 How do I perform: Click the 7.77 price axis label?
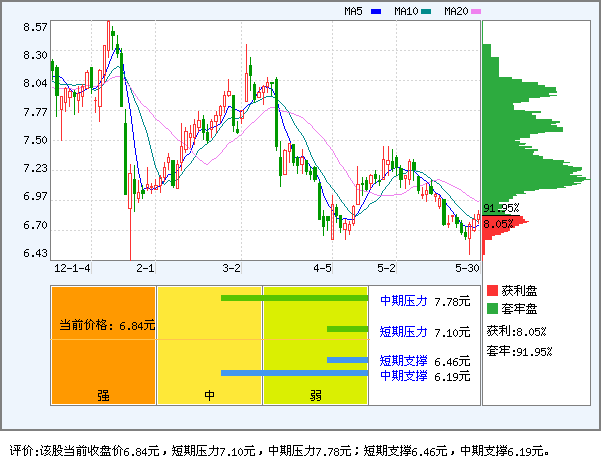tap(35, 112)
